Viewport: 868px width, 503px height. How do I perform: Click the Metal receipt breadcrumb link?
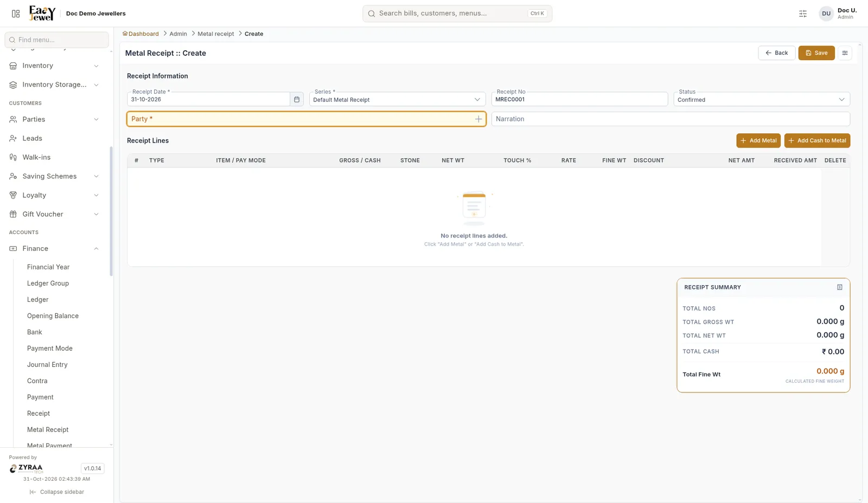(215, 34)
